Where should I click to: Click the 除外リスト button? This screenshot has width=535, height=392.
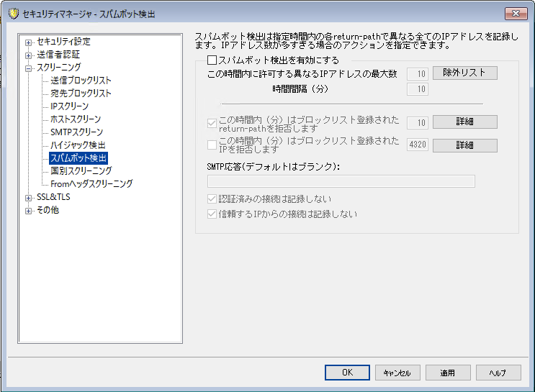464,73
